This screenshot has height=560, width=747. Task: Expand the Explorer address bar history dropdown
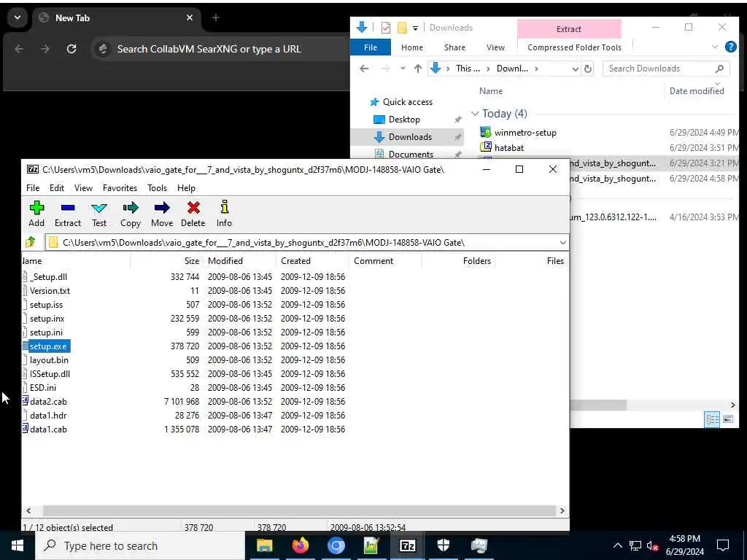(575, 69)
